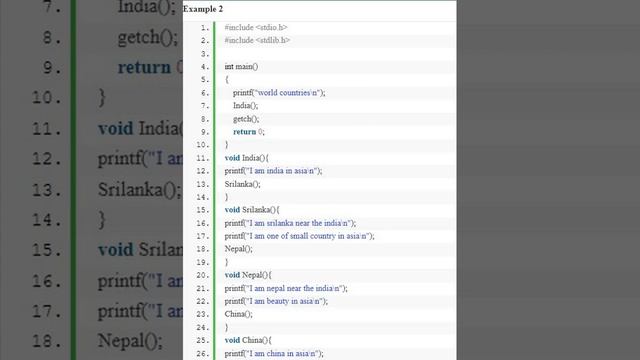This screenshot has width=640, height=360.
Task: Click the "China();" call on line 23
Action: (x=238, y=314)
